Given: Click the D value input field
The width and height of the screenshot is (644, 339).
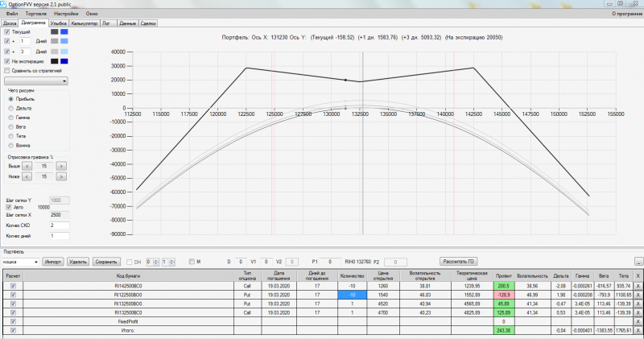Looking at the screenshot, I should pyautogui.click(x=241, y=262).
